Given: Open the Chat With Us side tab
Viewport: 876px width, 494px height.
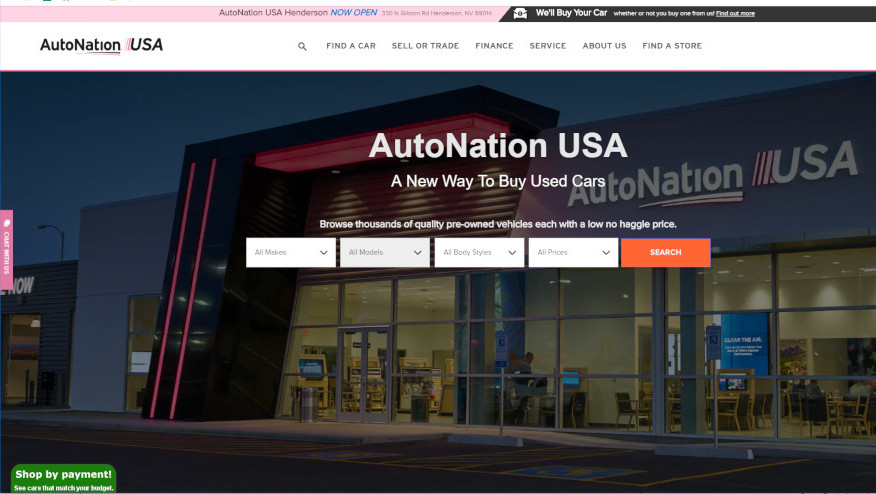Looking at the screenshot, I should [x=6, y=249].
